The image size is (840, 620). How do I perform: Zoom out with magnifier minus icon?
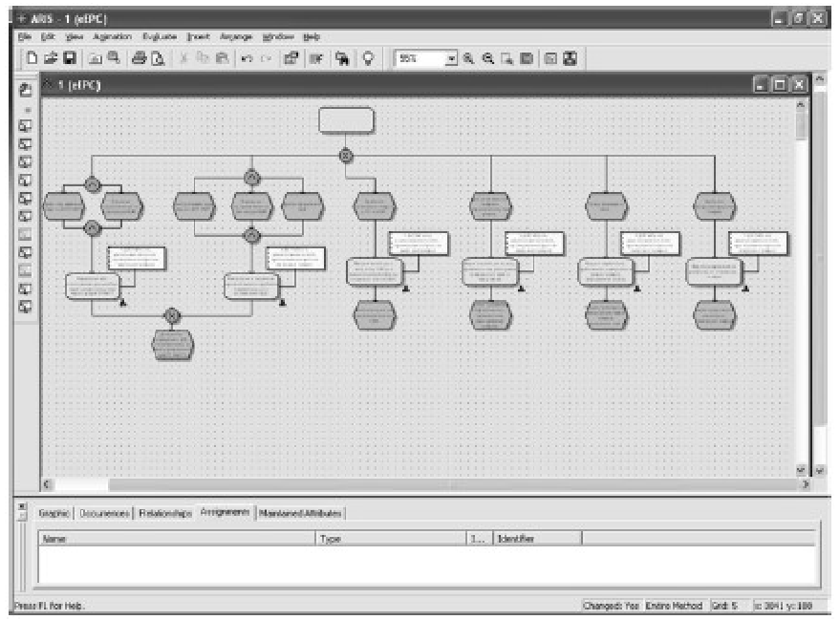coord(488,58)
